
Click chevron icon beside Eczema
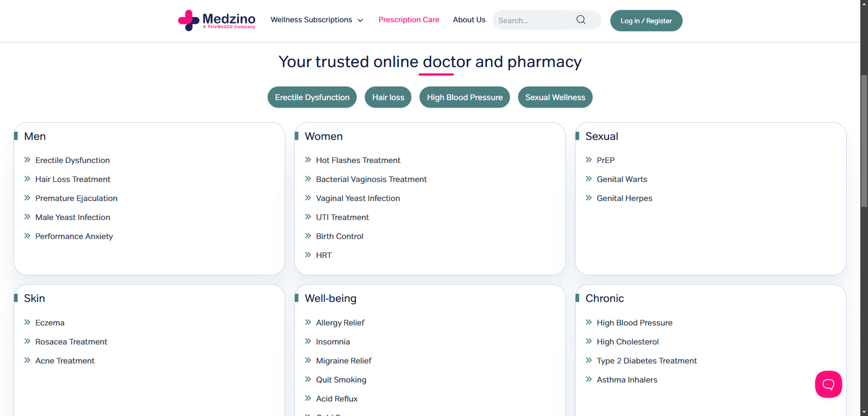[27, 322]
